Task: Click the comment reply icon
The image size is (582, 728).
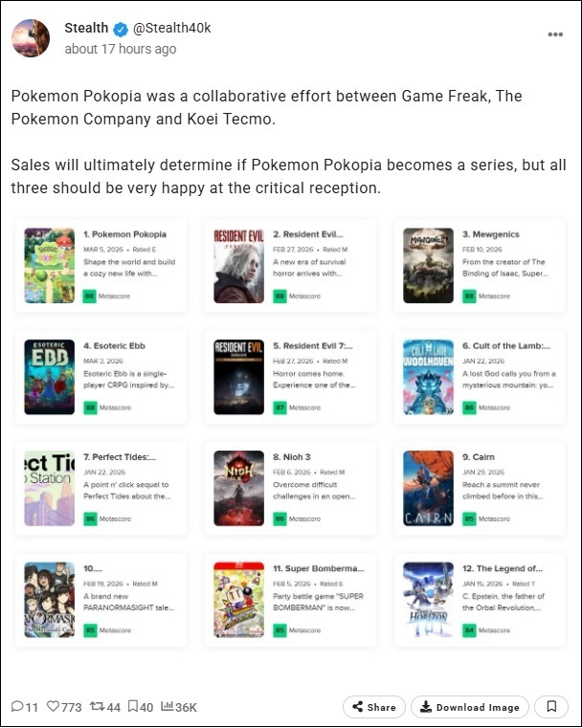Action: pos(17,707)
